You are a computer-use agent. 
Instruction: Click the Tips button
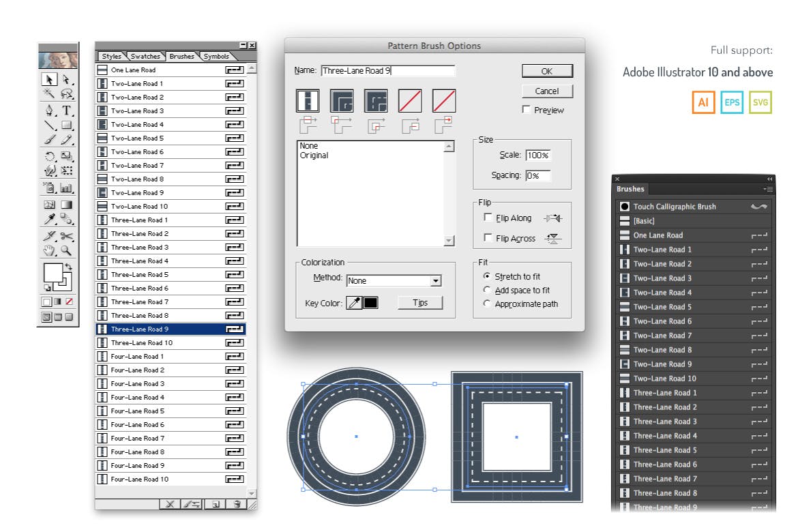420,303
